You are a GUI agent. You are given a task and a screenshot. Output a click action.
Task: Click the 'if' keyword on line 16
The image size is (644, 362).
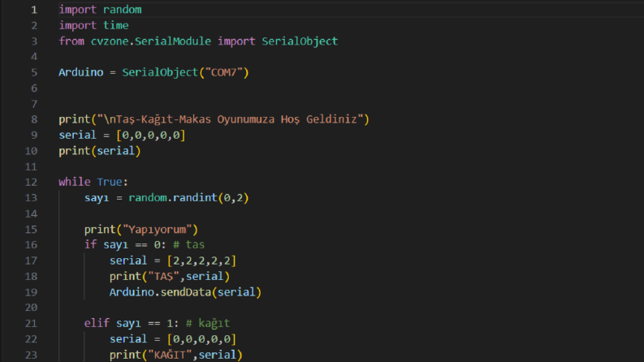[90, 245]
